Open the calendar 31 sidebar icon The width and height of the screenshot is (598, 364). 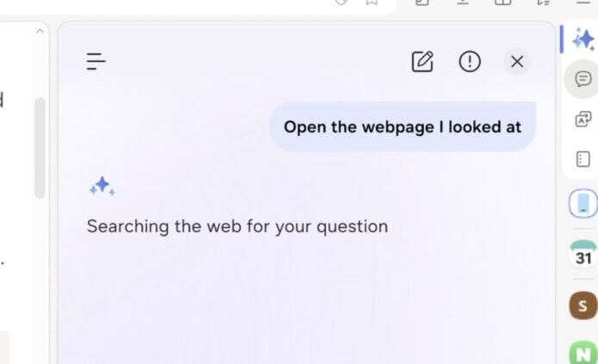[583, 255]
